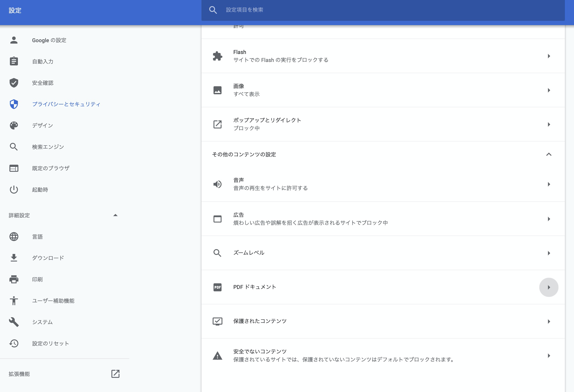Click the globe icon for 言語
The height and width of the screenshot is (392, 574).
[x=14, y=237]
